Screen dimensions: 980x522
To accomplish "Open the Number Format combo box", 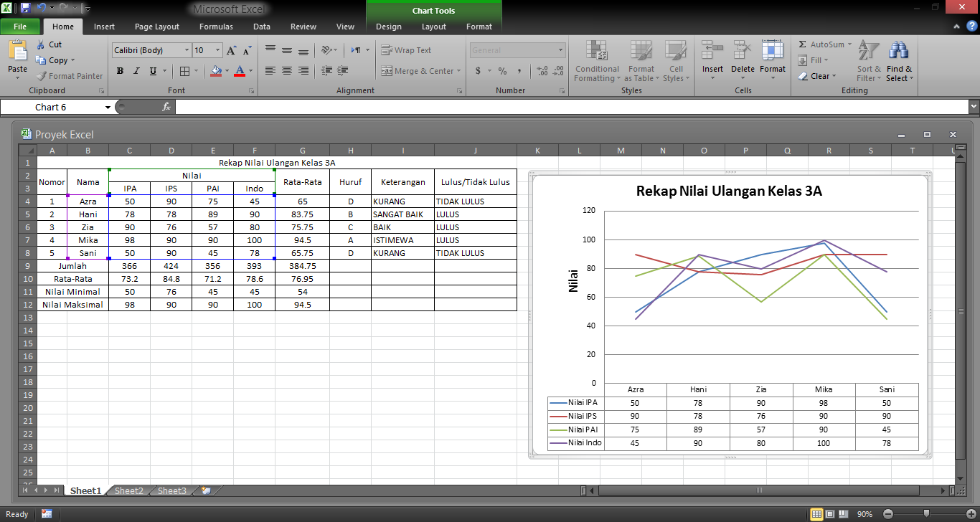I will [x=517, y=49].
